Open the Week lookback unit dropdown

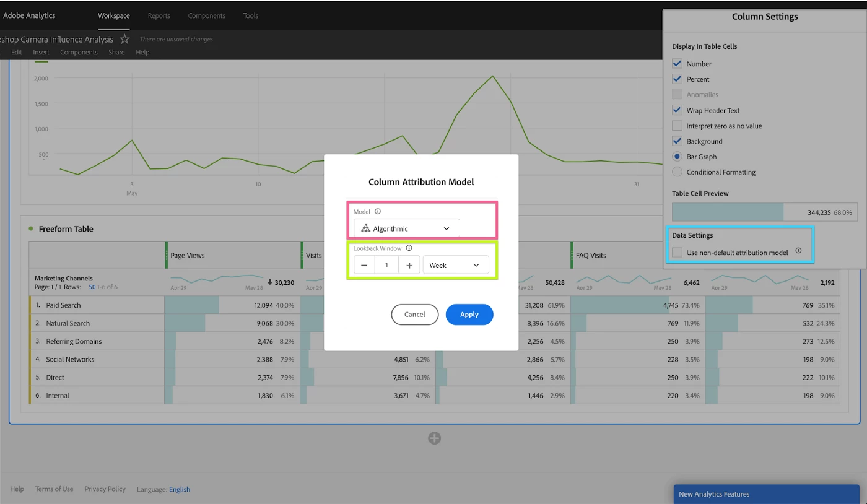(456, 265)
